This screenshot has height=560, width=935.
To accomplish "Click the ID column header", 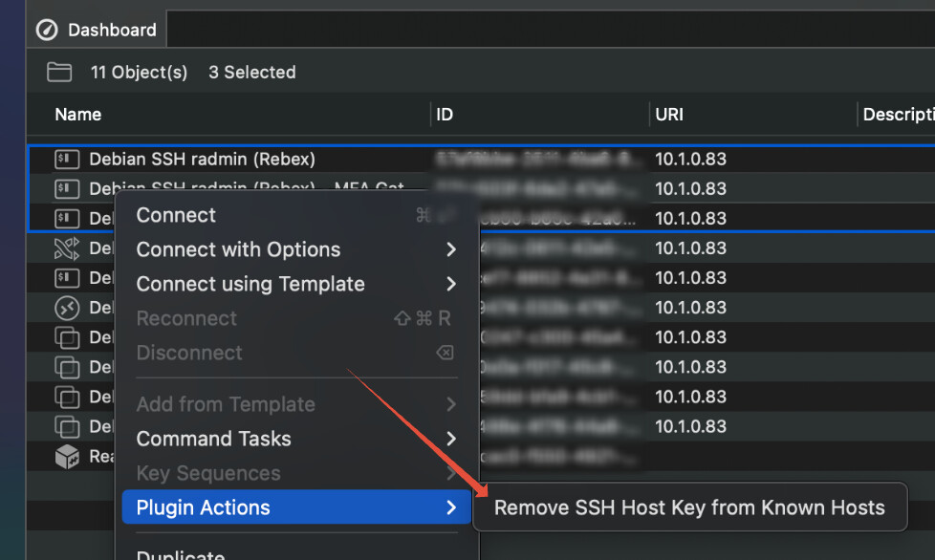I will pos(445,115).
